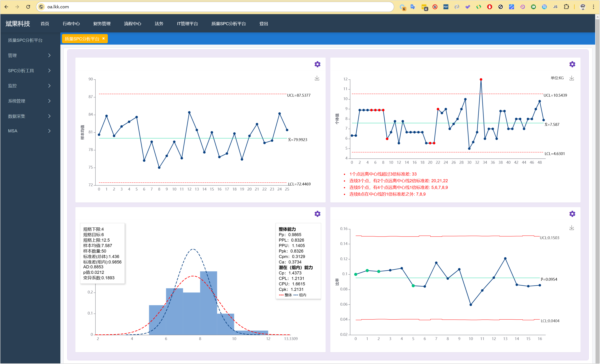The width and height of the screenshot is (600, 364).
Task: Click the UCL=10.5439 label
Action: [x=555, y=95]
